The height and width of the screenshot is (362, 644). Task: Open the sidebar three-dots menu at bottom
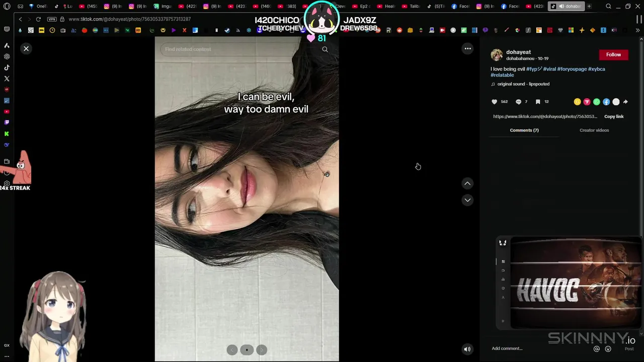coord(7,356)
